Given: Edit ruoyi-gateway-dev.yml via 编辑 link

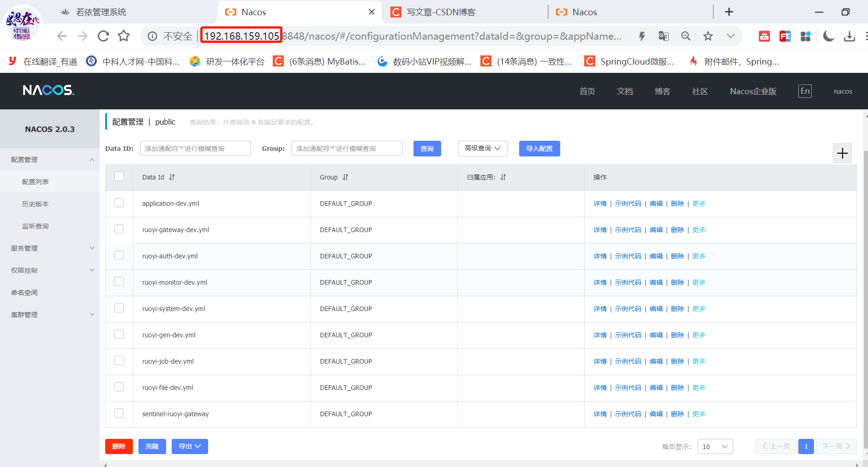Looking at the screenshot, I should [x=656, y=230].
